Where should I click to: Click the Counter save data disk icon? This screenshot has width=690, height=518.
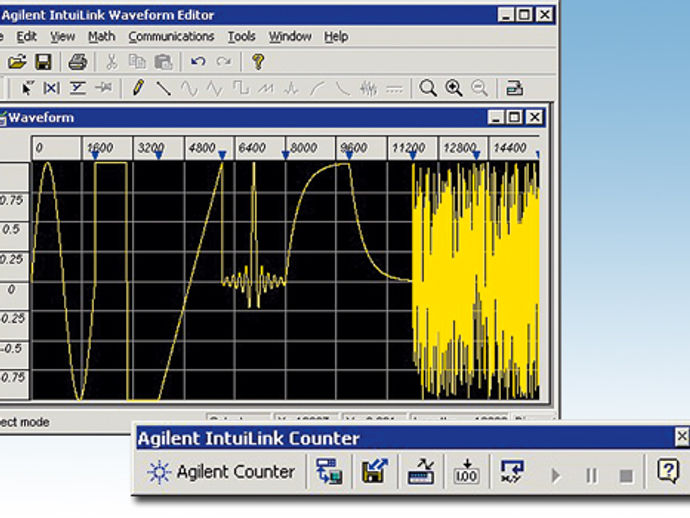pyautogui.click(x=374, y=472)
